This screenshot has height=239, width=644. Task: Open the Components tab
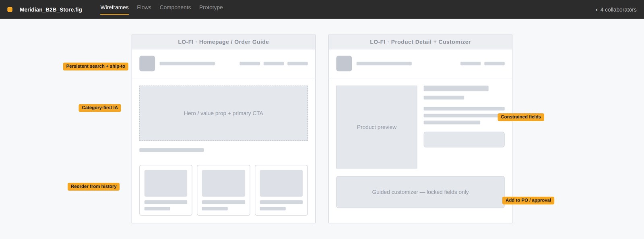pyautogui.click(x=175, y=7)
